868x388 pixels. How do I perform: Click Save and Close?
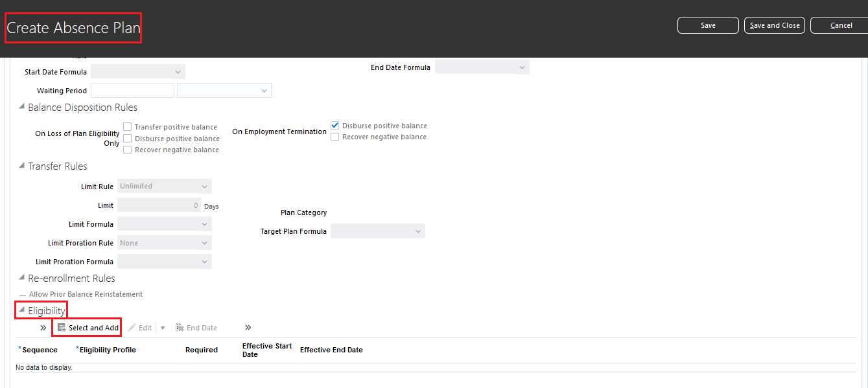click(774, 25)
